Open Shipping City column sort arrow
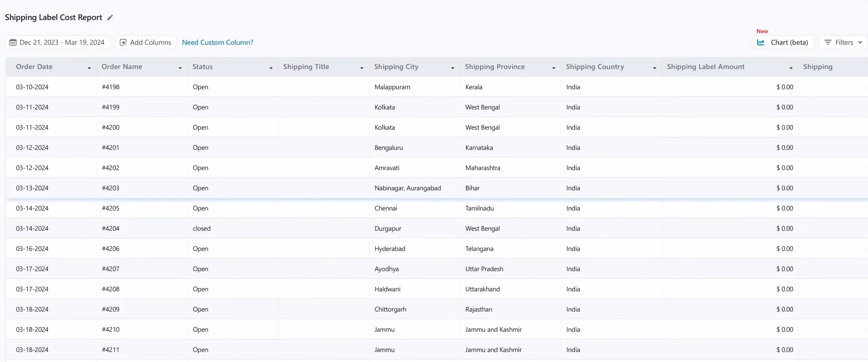Image resolution: width=868 pixels, height=362 pixels. 453,68
